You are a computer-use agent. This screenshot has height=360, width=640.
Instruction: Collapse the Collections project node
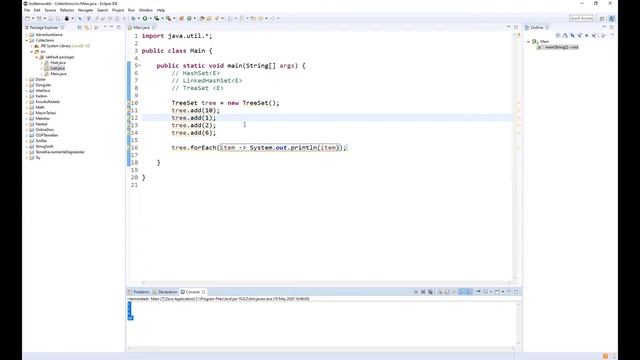click(x=27, y=40)
